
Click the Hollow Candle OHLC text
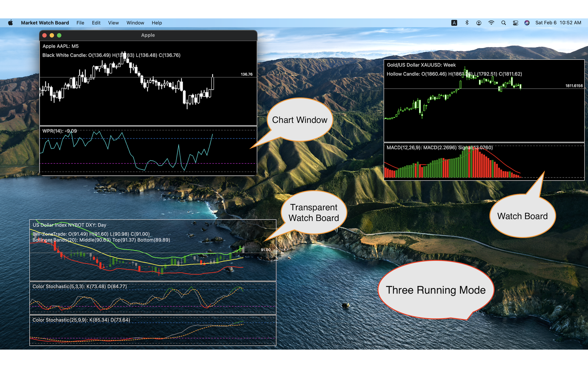[454, 74]
